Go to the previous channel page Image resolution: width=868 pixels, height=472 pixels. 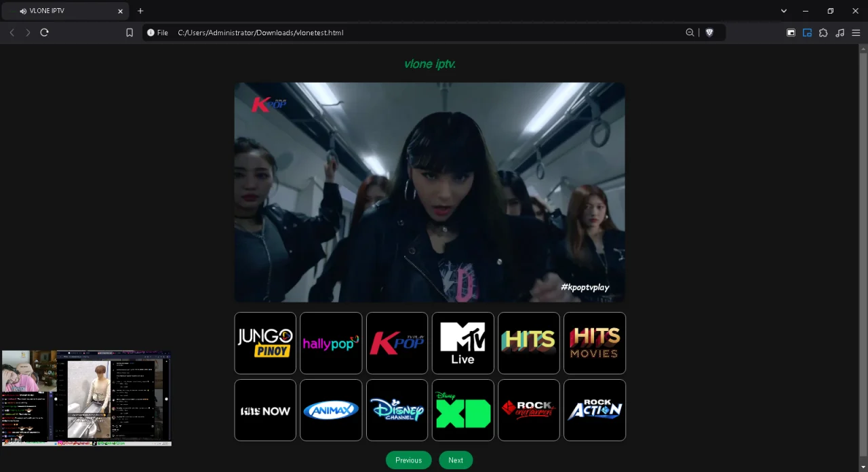click(x=408, y=460)
